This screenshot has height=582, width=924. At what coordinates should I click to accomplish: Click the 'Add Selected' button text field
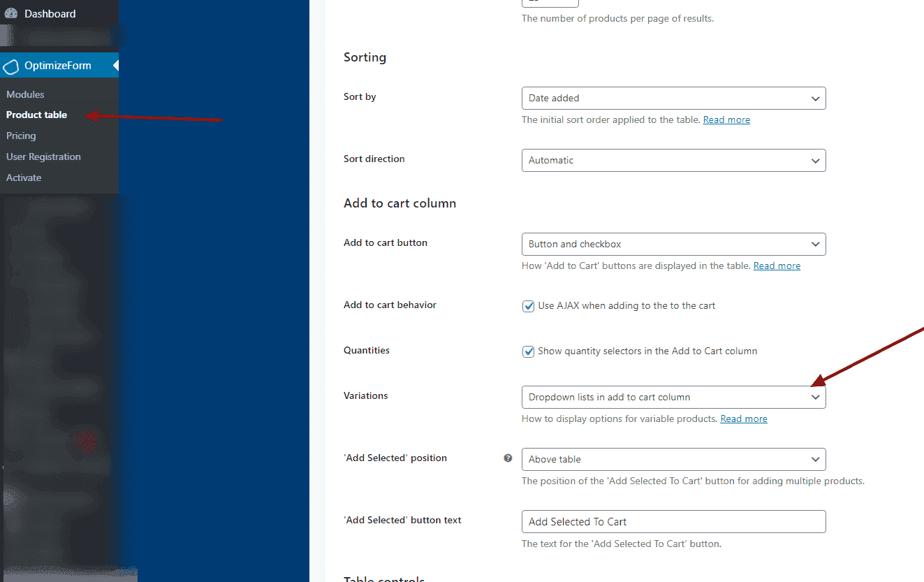tap(673, 522)
